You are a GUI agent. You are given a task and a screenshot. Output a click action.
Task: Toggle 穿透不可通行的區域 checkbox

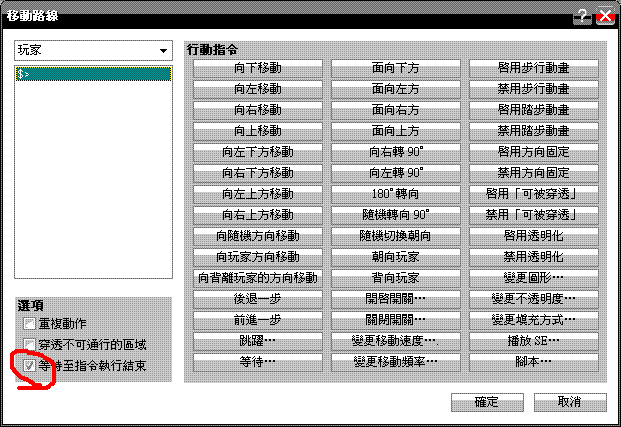29,345
